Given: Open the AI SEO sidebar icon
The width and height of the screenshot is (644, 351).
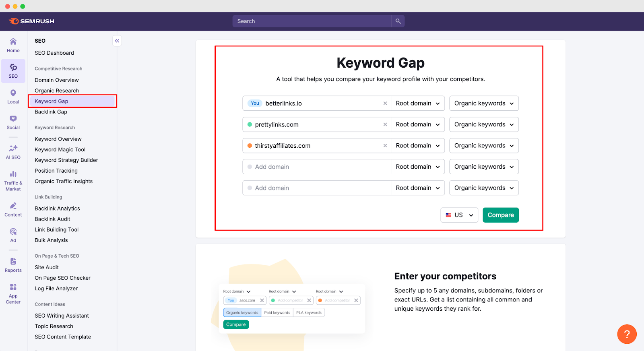Looking at the screenshot, I should click(13, 151).
